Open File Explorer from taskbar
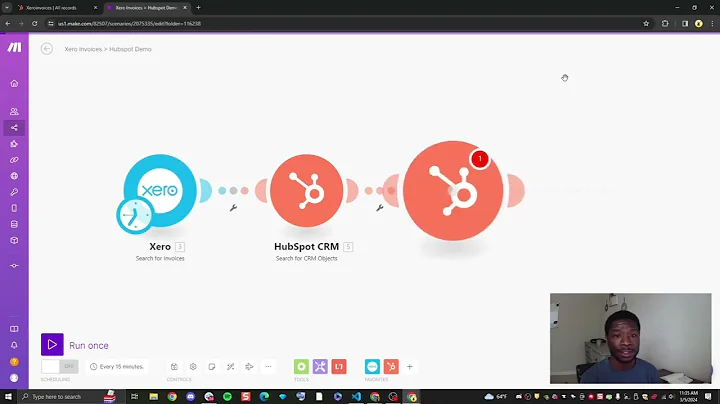Viewport: 720px width, 404px height. point(153,397)
